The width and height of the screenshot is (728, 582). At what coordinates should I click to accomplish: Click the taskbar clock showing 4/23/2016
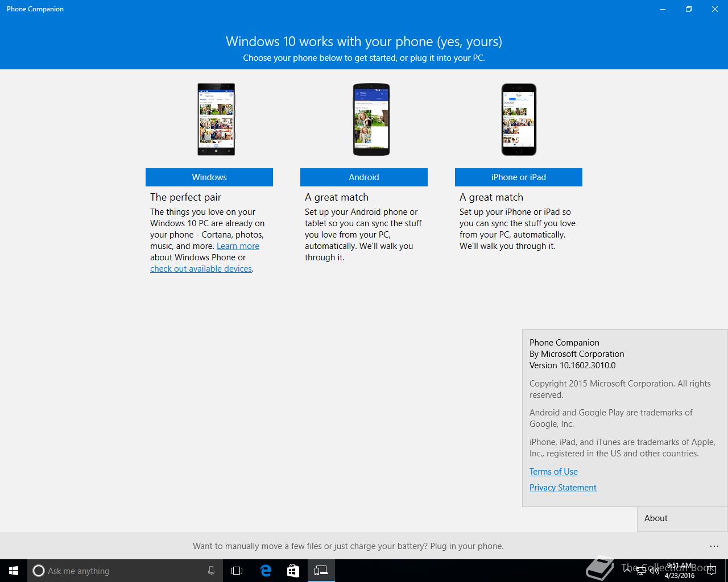point(680,571)
